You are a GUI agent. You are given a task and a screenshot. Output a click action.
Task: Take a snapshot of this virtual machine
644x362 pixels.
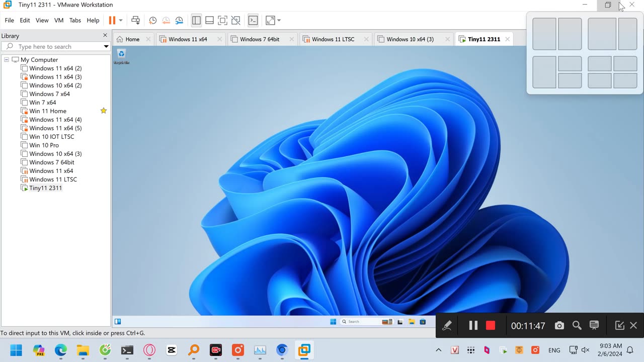pos(153,21)
